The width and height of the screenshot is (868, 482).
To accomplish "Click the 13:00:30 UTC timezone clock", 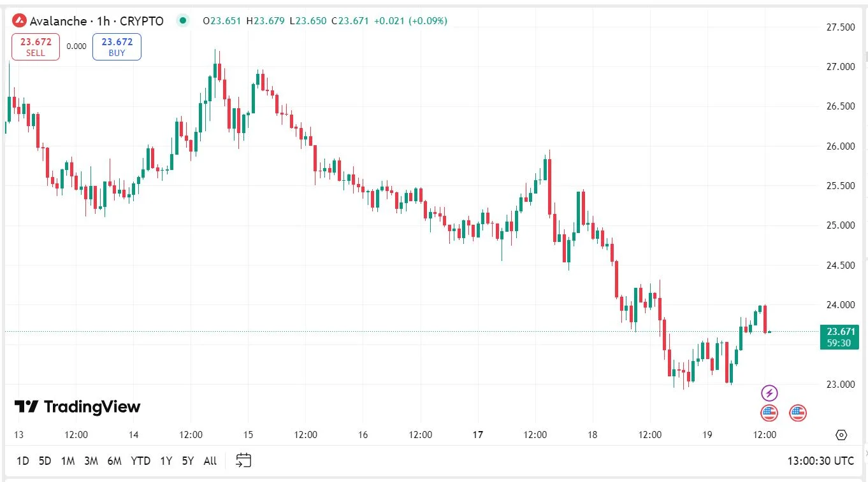I will point(821,461).
